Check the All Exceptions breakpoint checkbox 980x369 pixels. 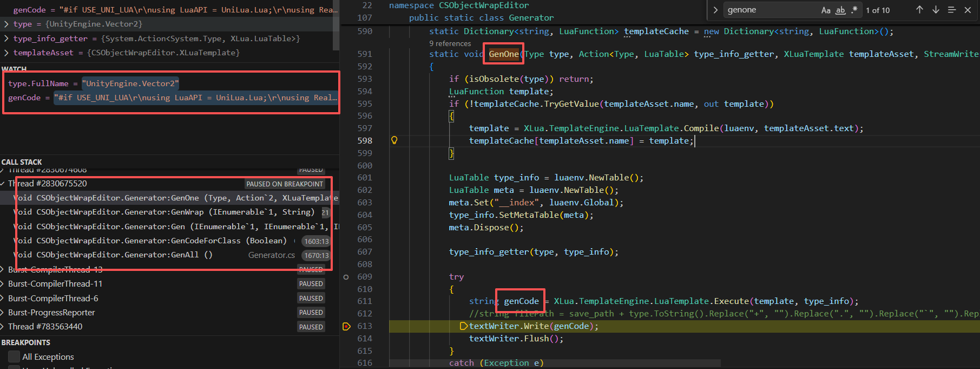click(x=14, y=357)
